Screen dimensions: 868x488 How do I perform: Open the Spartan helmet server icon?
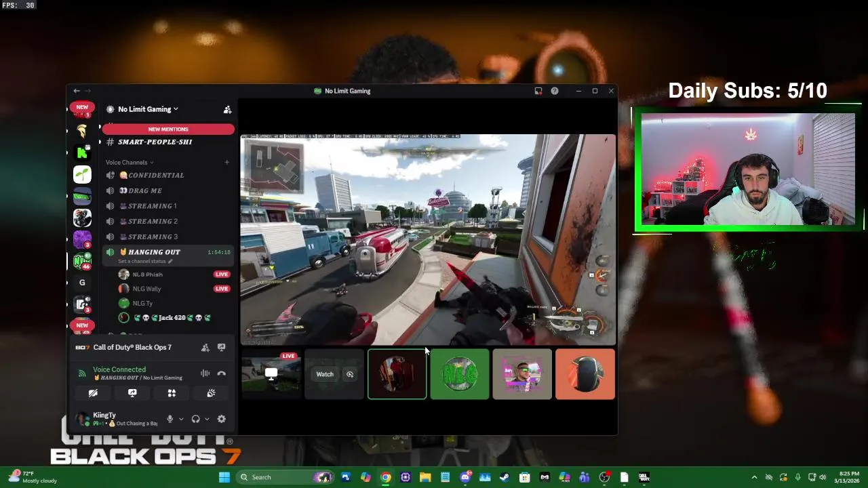(x=82, y=131)
